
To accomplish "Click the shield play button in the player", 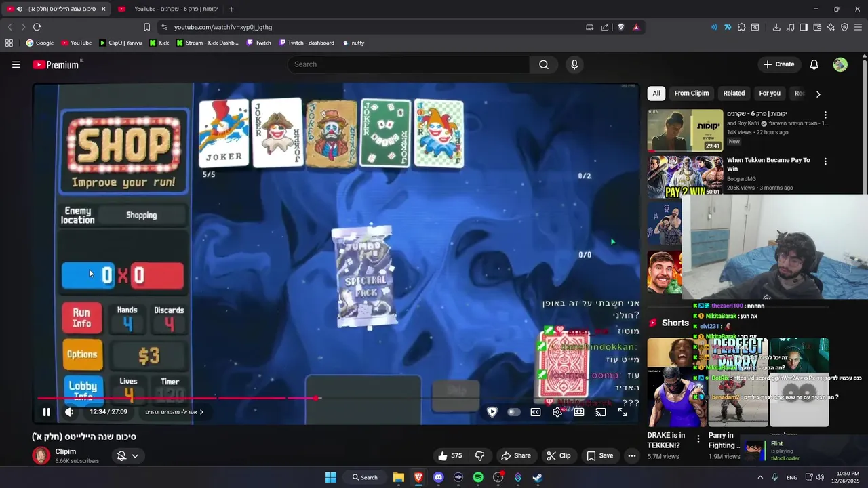I will click(492, 412).
